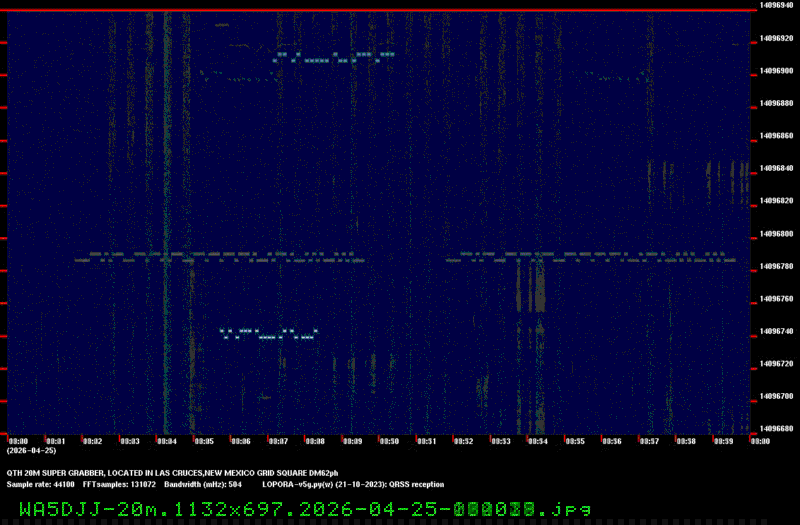Select the 14096740 frequency label
The height and width of the screenshot is (525, 800).
click(777, 331)
